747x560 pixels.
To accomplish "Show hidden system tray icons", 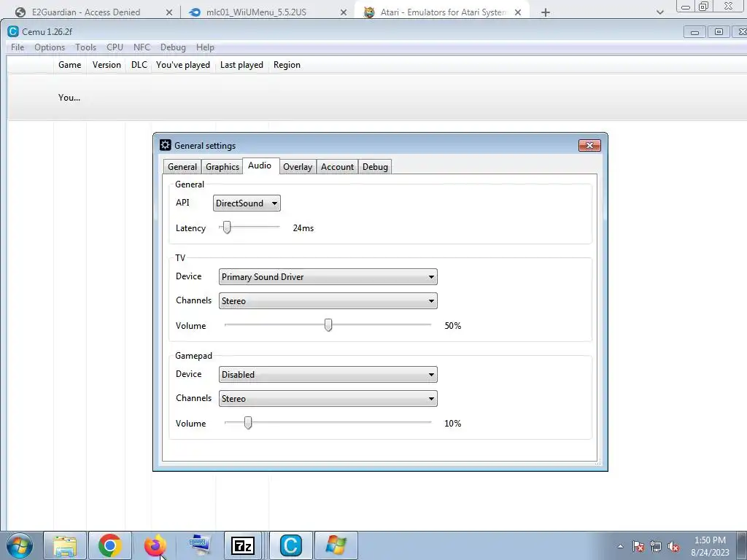I will [x=620, y=547].
